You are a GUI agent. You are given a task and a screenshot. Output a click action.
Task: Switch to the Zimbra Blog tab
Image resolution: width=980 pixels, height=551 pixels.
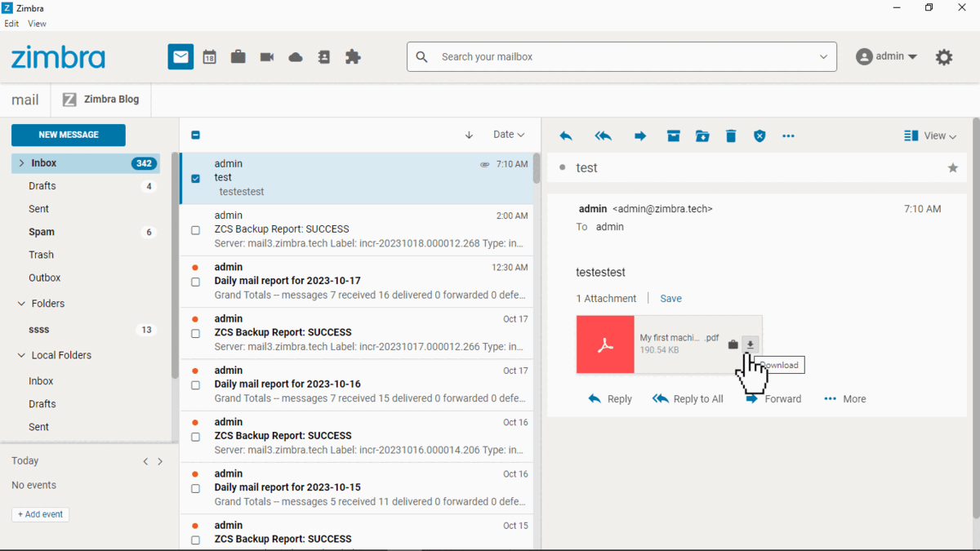[x=101, y=99]
